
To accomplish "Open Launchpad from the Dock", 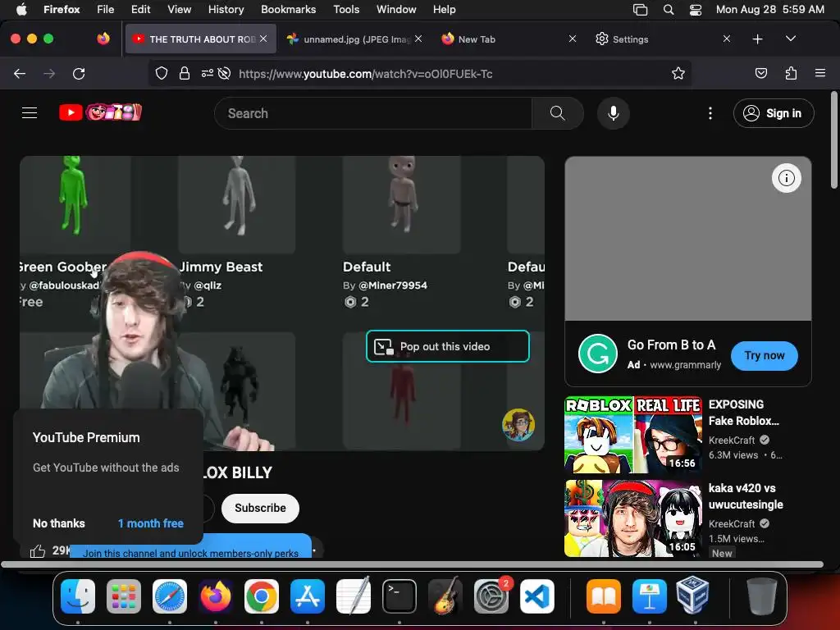I will pos(124,596).
